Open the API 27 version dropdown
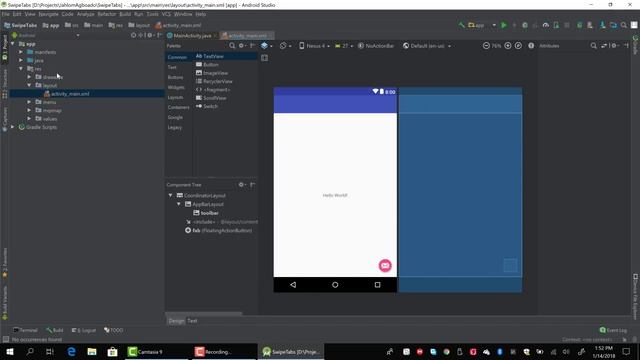 tap(344, 46)
